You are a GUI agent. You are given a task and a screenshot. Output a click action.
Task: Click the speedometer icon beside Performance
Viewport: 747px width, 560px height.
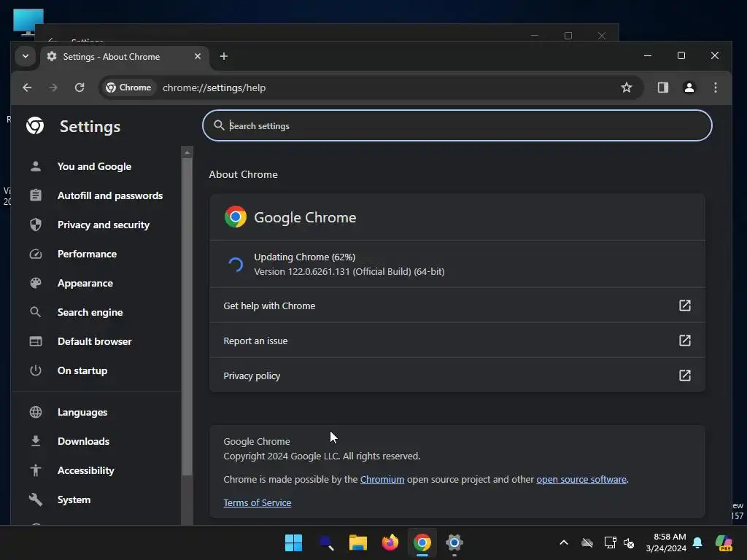(x=36, y=254)
